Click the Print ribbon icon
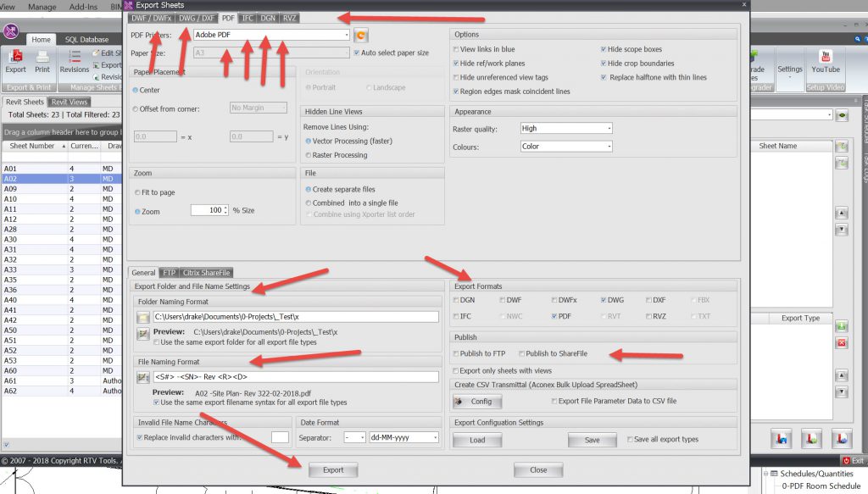 [x=42, y=59]
